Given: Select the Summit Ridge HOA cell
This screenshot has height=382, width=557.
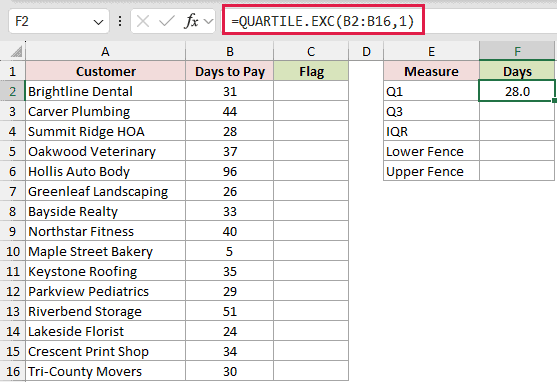Looking at the screenshot, I should click(x=106, y=131).
